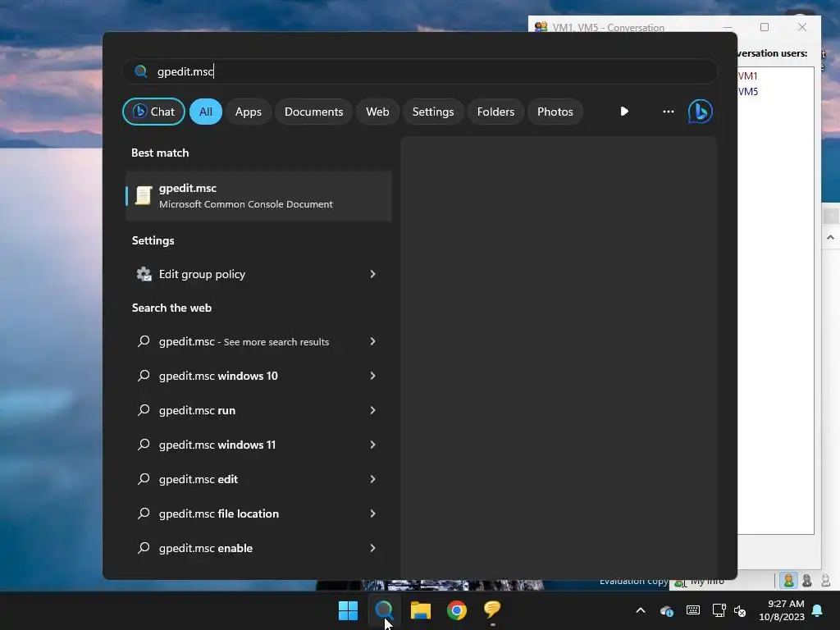Expand the gpedit.msc run chevron
This screenshot has height=630, width=840.
tap(373, 410)
